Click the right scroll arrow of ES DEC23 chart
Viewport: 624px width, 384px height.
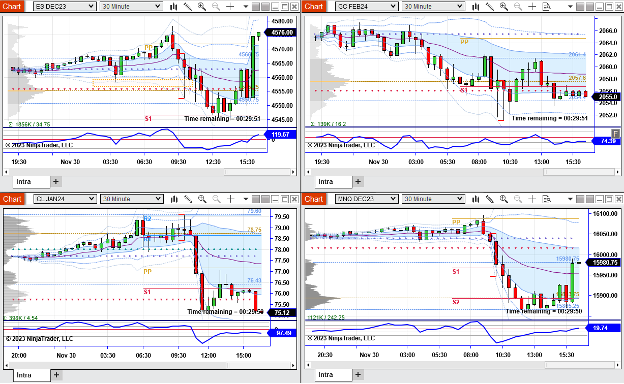[293, 172]
